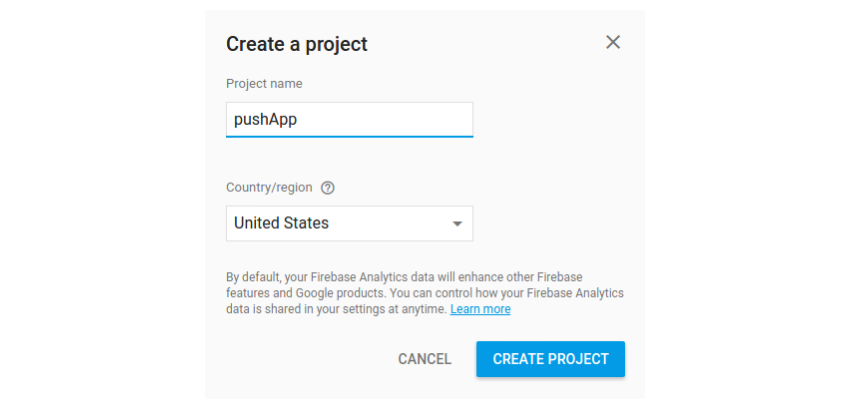Close the Create a project dialog
Image resolution: width=850 pixels, height=404 pixels.
point(613,42)
